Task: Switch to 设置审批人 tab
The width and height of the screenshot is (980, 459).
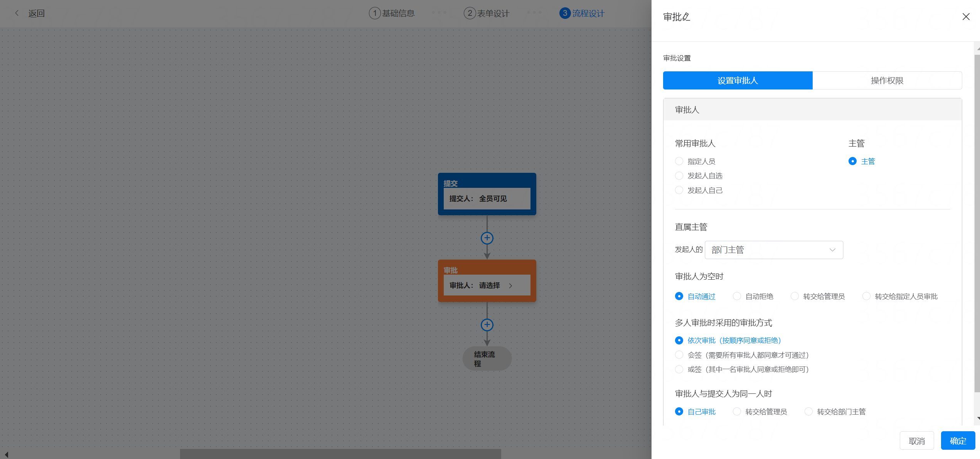Action: click(738, 80)
